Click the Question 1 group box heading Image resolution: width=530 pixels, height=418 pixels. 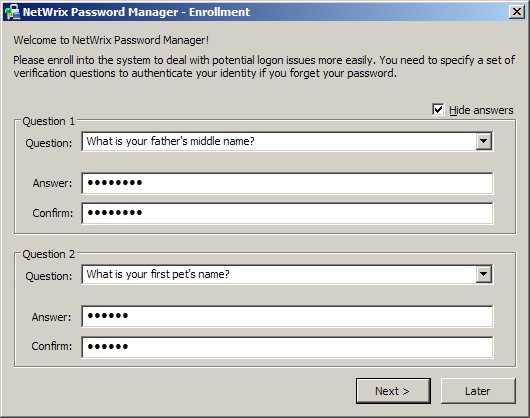pyautogui.click(x=48, y=121)
